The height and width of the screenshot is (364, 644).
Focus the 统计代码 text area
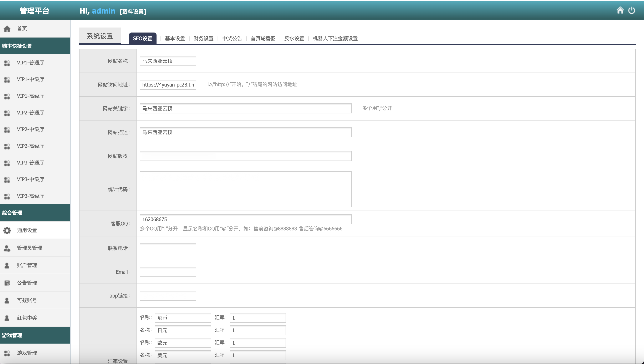click(x=245, y=189)
